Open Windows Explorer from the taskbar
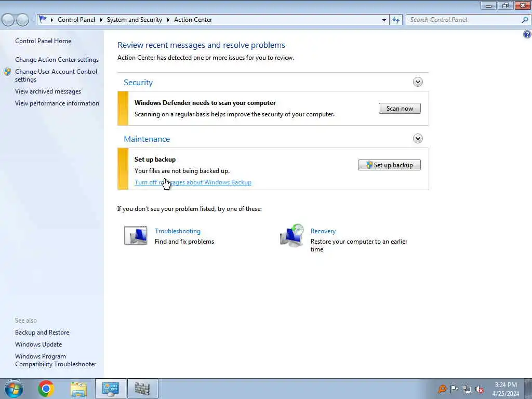 click(x=79, y=389)
